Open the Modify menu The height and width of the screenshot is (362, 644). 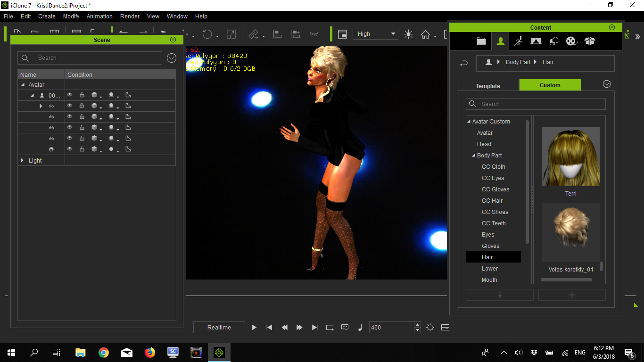(71, 16)
